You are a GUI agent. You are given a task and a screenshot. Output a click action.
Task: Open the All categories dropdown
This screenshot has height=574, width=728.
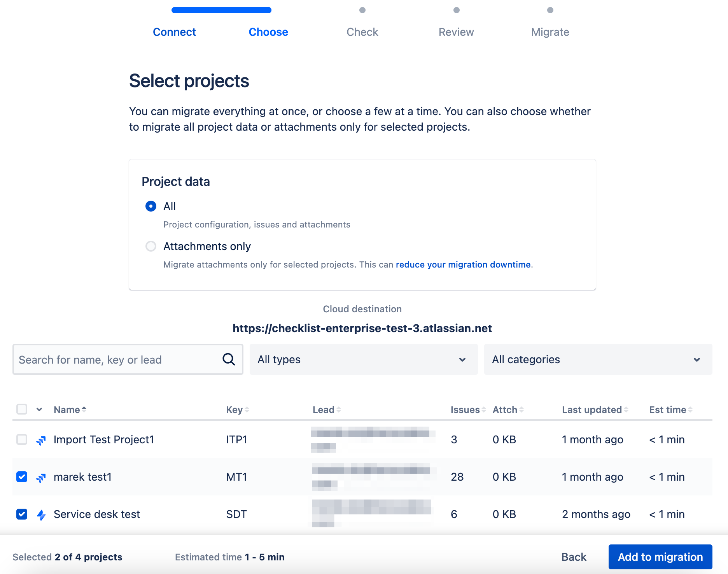(x=598, y=359)
